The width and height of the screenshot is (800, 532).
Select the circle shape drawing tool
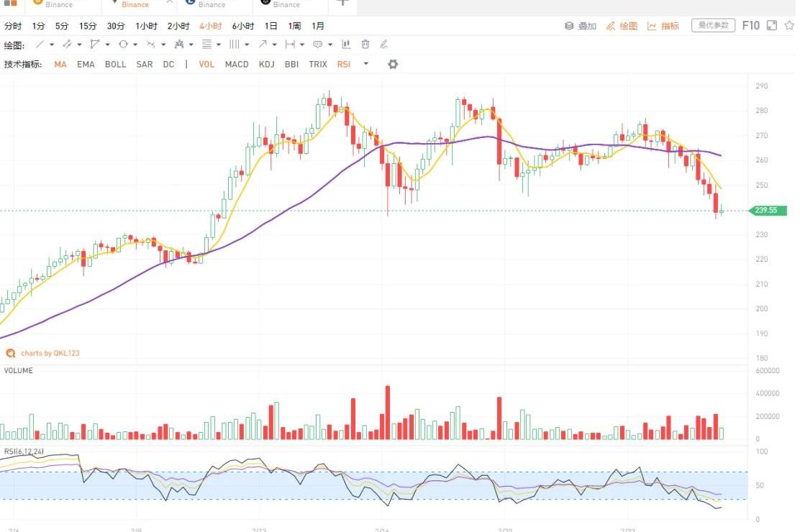[123, 45]
